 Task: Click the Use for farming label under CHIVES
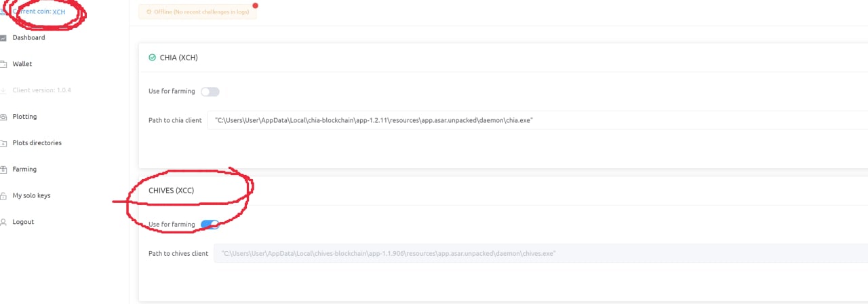coord(172,224)
